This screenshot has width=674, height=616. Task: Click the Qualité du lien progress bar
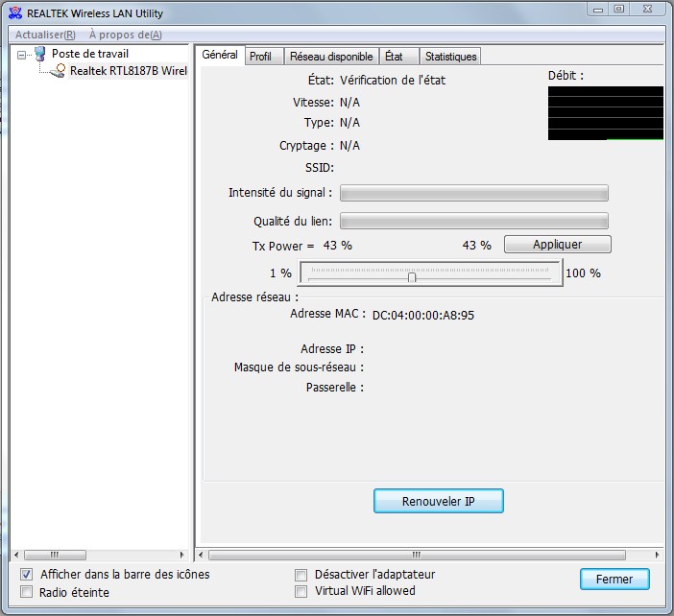point(474,221)
